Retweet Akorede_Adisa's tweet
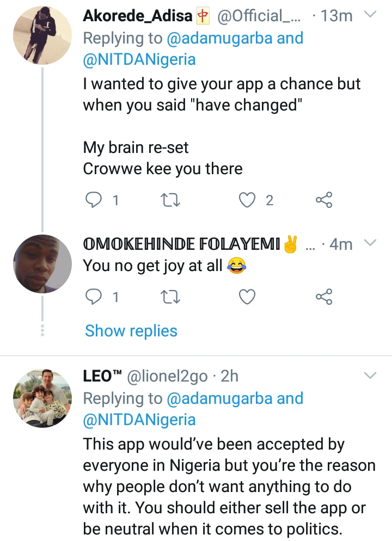 (172, 201)
